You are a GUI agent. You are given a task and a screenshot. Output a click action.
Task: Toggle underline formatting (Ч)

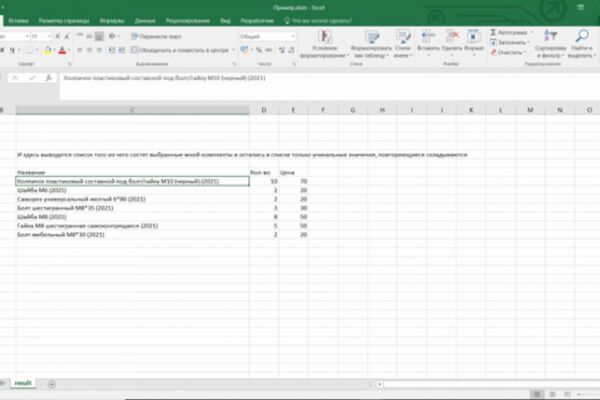[12, 50]
